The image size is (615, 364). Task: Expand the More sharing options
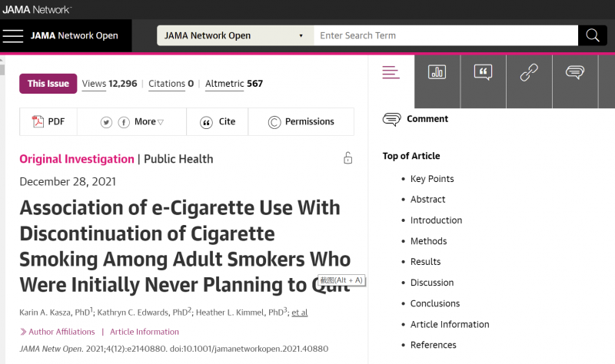tap(149, 122)
